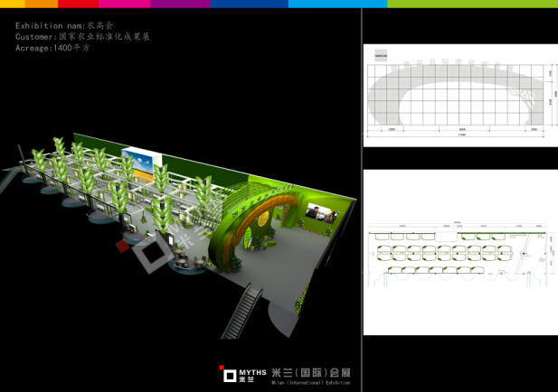This screenshot has width=558, height=392.
Task: Open the upper elevation grid drawing
Action: [x=459, y=95]
